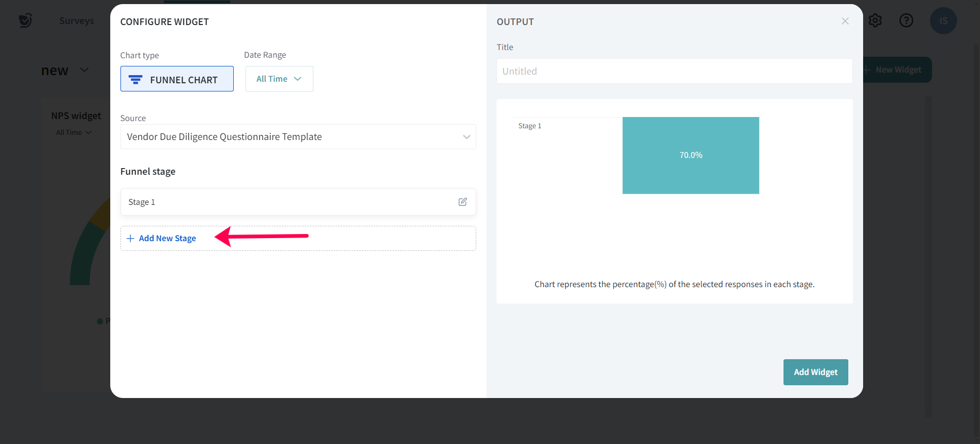Click the IS user avatar
Screen dimensions: 980x444
point(943,21)
